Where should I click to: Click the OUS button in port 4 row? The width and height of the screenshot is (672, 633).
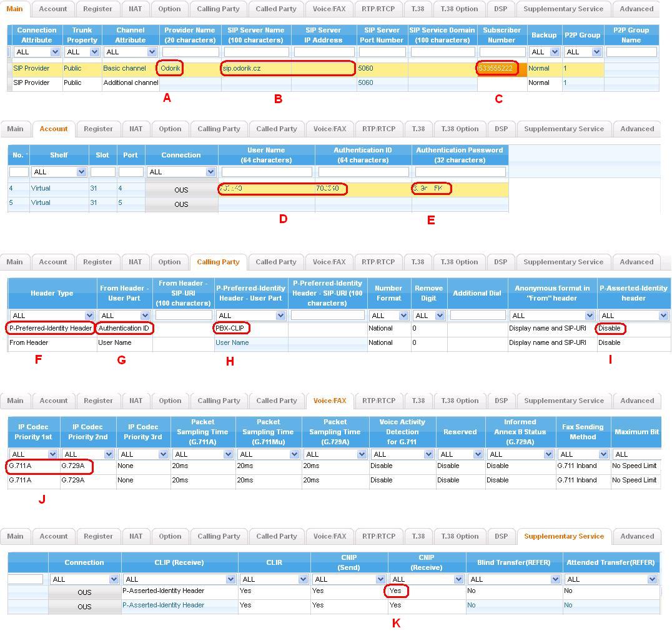tap(181, 190)
